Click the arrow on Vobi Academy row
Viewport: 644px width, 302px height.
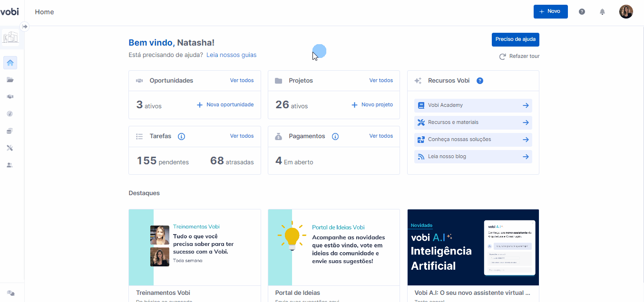[526, 105]
